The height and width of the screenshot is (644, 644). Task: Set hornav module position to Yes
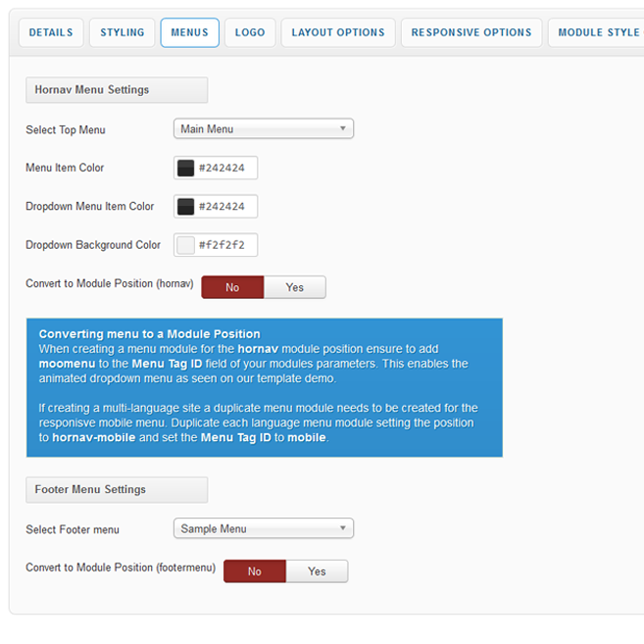295,287
